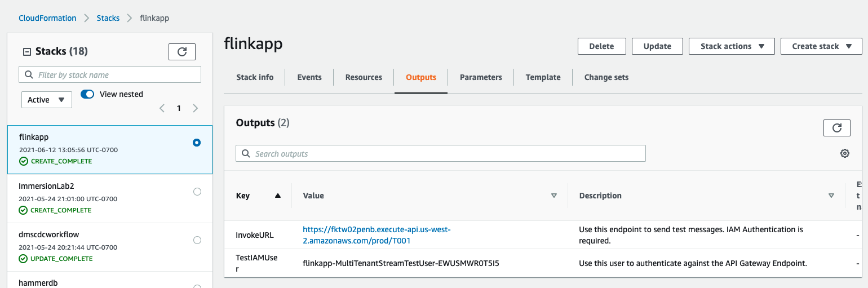868x288 pixels.
Task: Click the Delete button
Action: coord(601,46)
